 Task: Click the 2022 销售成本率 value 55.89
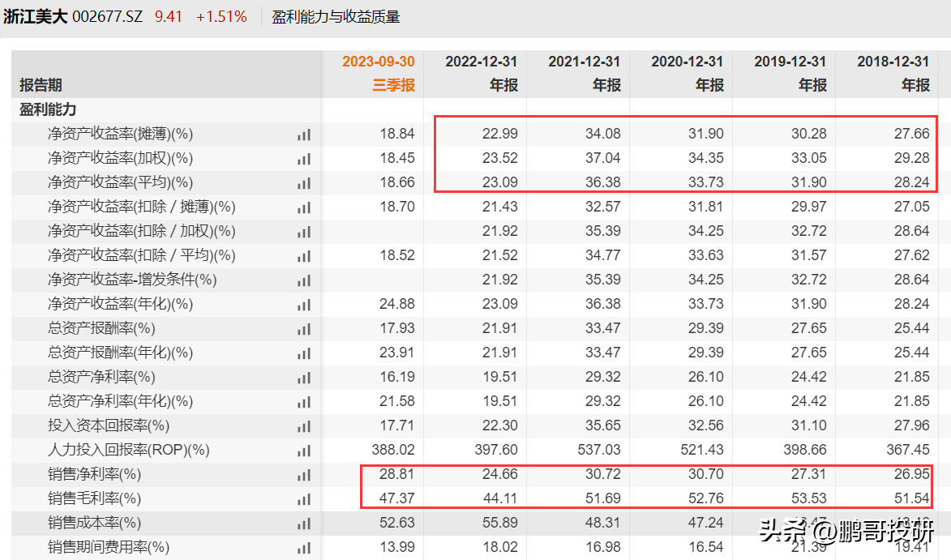coord(499,523)
